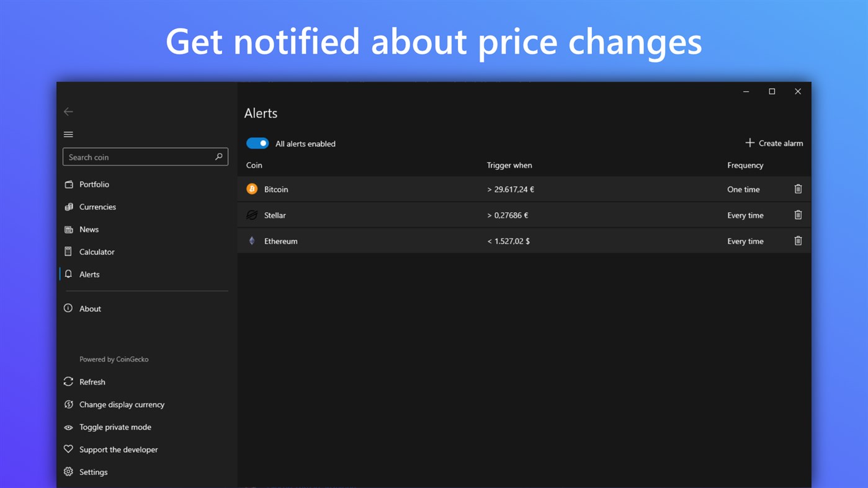
Task: Click Support the developer
Action: point(118,449)
